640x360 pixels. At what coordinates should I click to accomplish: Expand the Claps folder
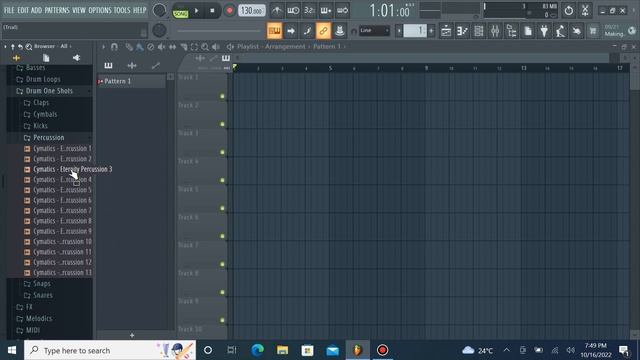41,102
